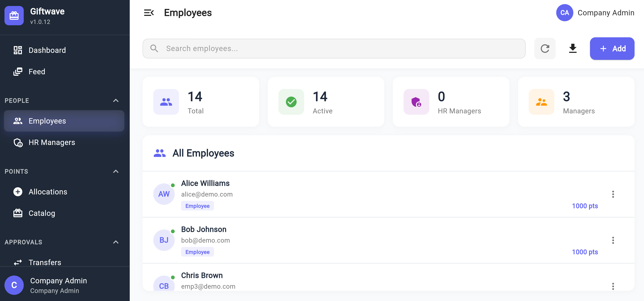The height and width of the screenshot is (301, 644).
Task: Download the employee list
Action: pos(572,49)
